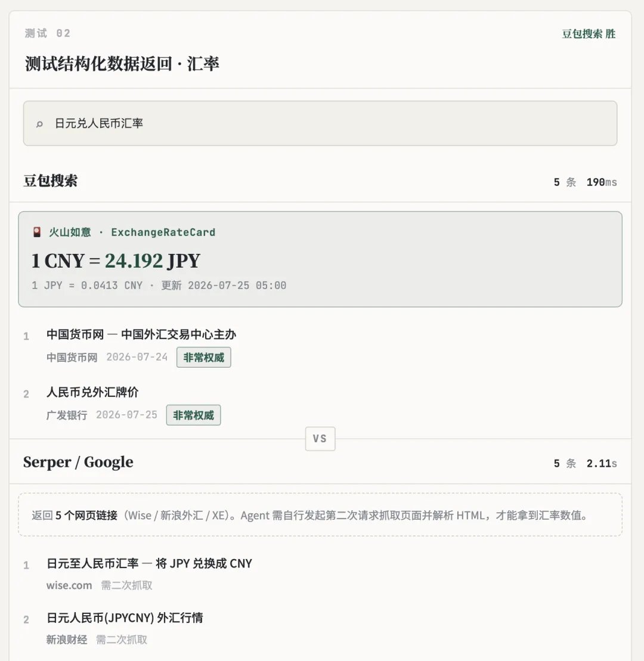Viewport: 644px width, 661px height.
Task: Click the 1 CNY = 24.192 JPY rate
Action: click(x=116, y=260)
